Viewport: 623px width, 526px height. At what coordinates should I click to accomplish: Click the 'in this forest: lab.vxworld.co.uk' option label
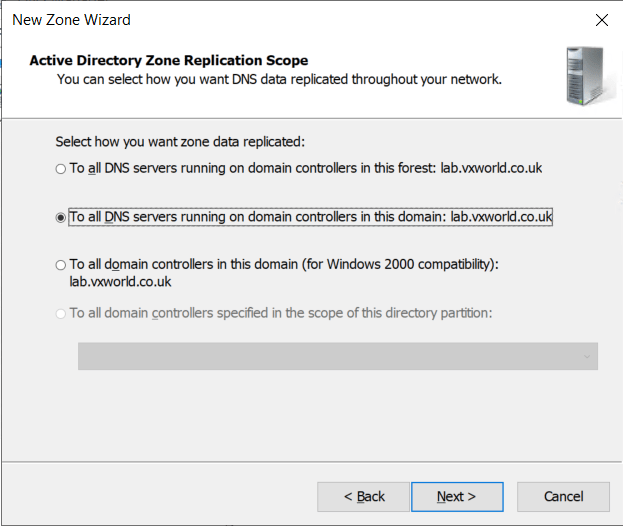(305, 169)
